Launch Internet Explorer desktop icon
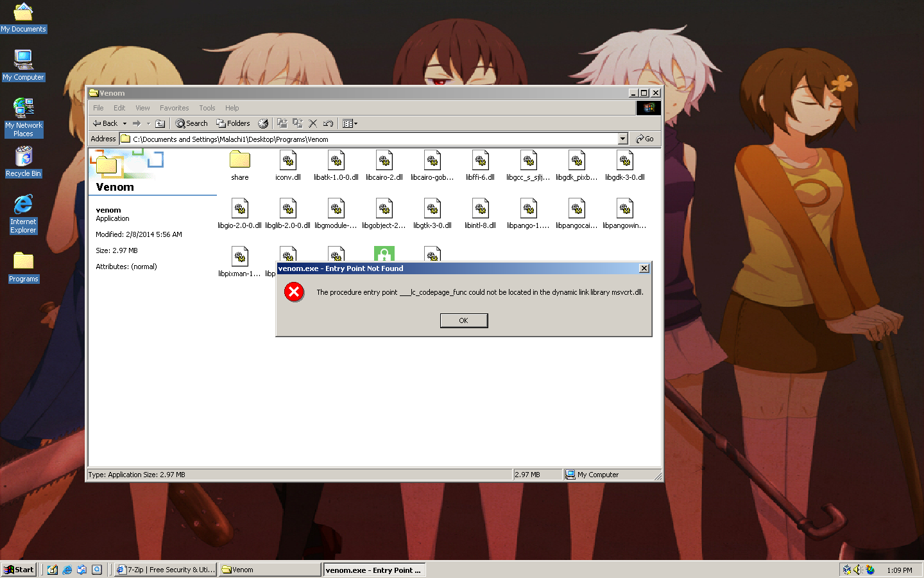This screenshot has height=578, width=924. tap(24, 215)
